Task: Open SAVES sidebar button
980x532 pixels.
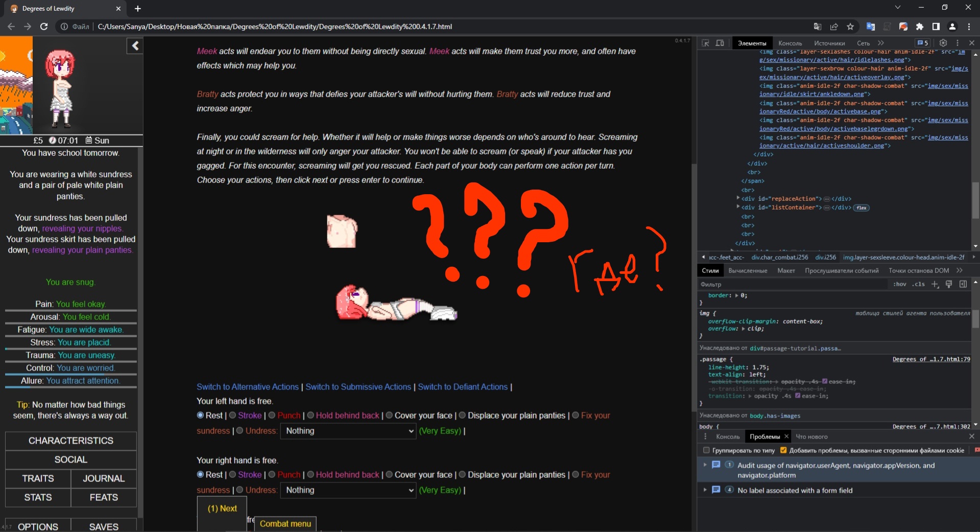Action: click(x=104, y=526)
